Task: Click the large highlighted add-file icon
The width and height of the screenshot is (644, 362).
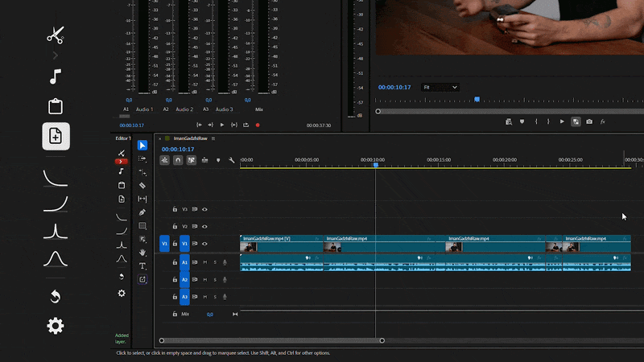Action: 56,136
